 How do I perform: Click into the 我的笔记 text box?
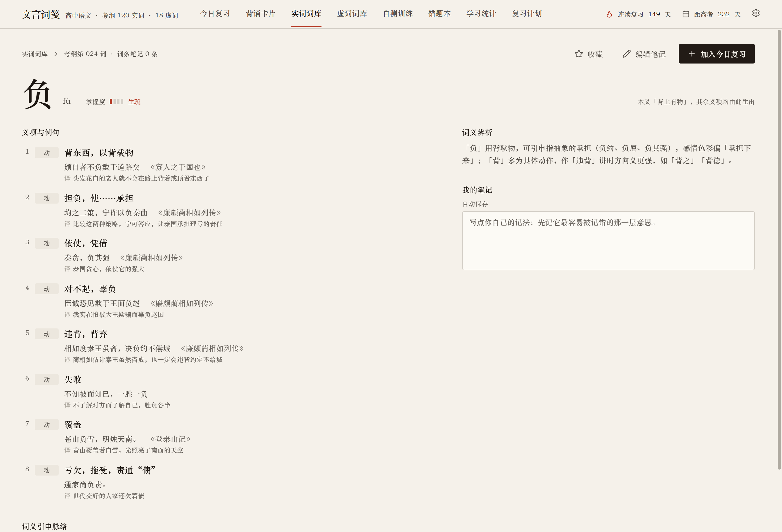coord(608,240)
